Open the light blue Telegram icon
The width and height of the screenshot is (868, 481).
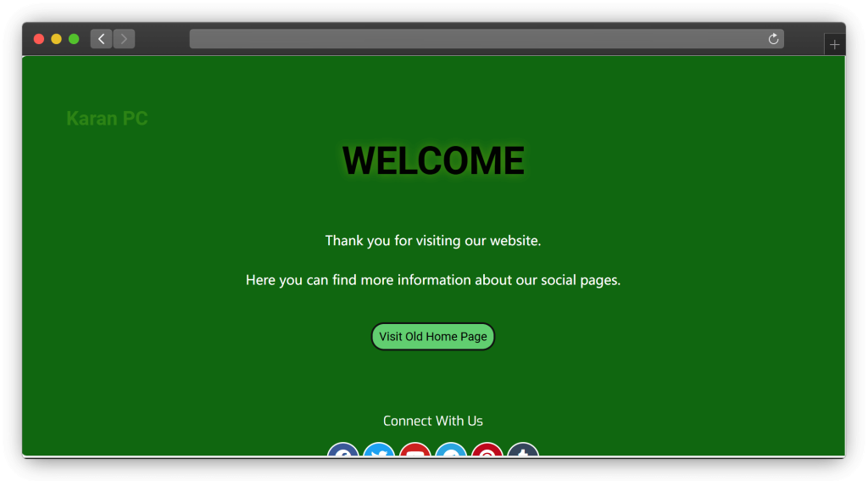pyautogui.click(x=451, y=450)
